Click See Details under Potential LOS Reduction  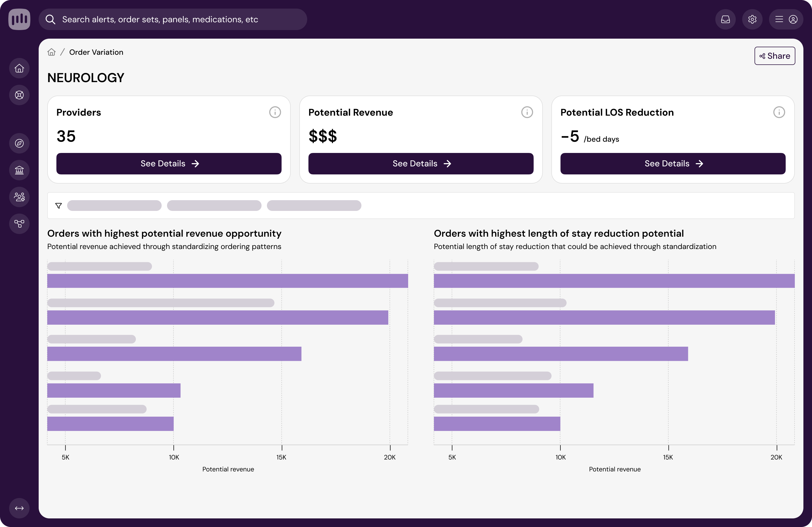coord(673,164)
